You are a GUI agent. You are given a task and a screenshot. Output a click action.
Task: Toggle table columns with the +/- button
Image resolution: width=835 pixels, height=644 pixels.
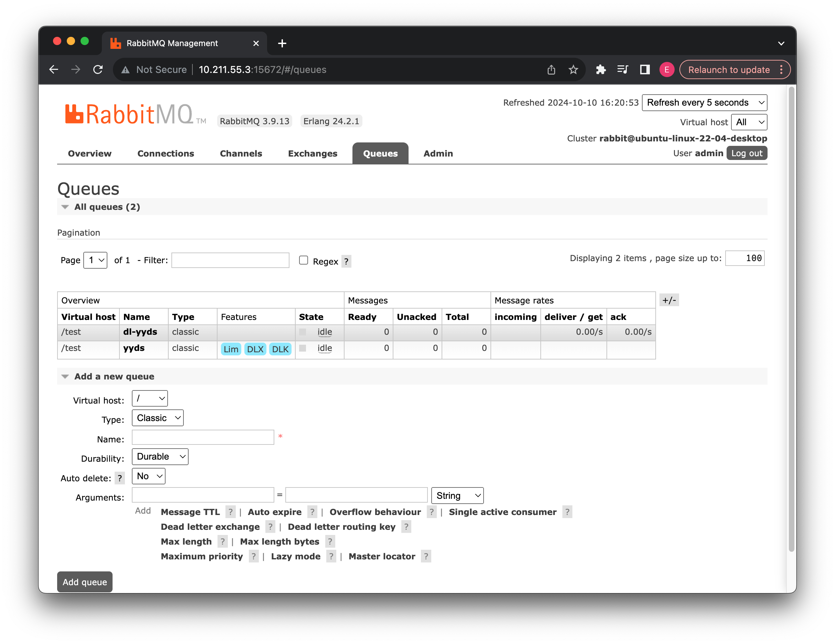point(669,300)
